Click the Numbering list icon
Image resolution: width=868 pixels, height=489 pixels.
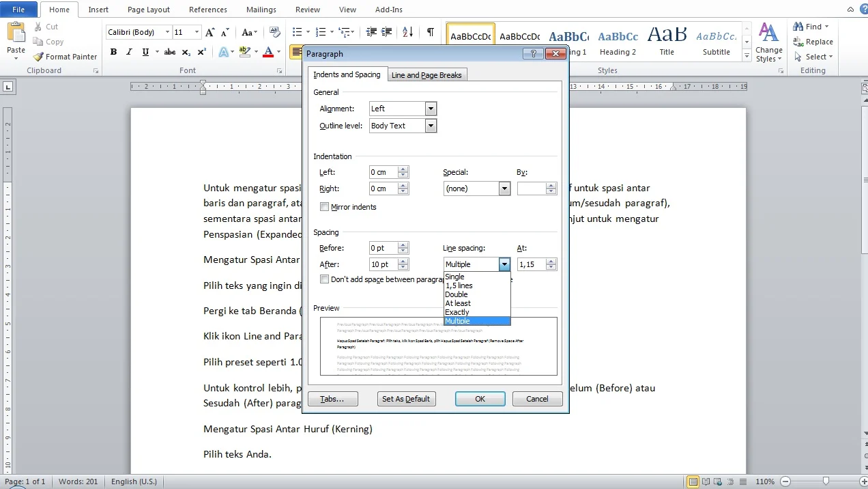pos(321,32)
